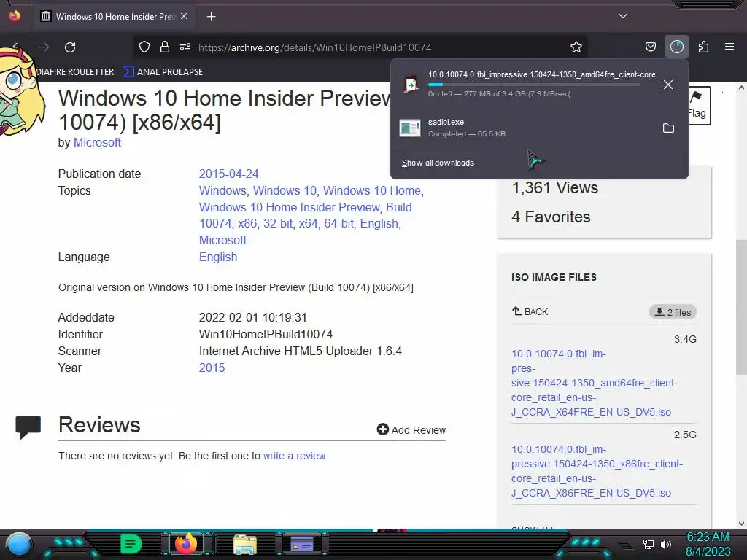This screenshot has width=747, height=560.
Task: Click the 2015-04-24 publication date link
Action: 228,174
